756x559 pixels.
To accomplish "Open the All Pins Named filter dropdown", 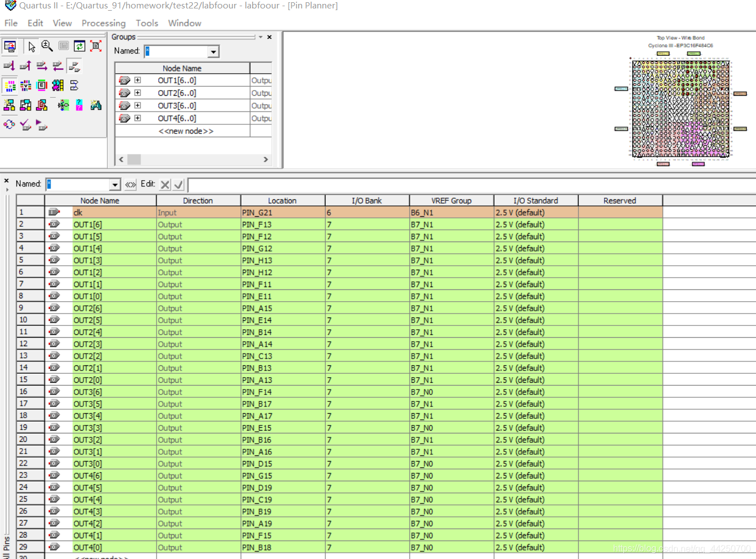I will pos(115,185).
